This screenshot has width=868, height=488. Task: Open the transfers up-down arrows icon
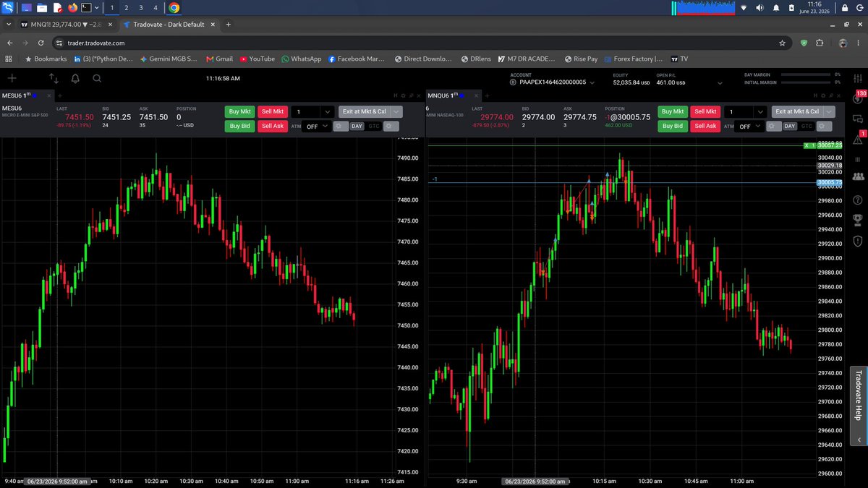(54, 78)
